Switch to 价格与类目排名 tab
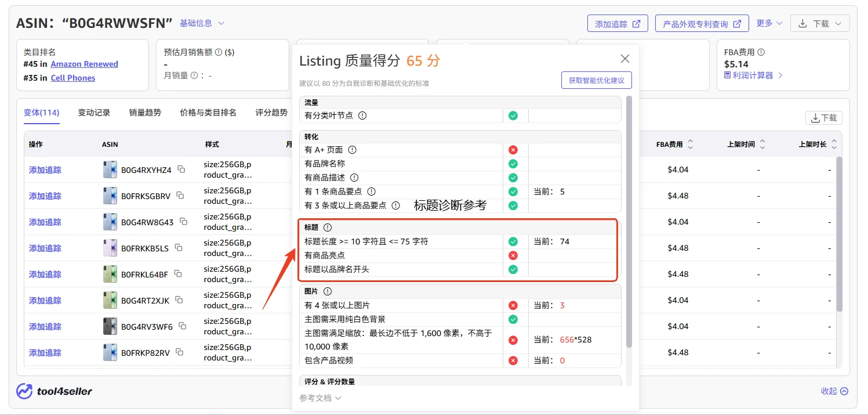Viewport: 868px width, 415px height. [208, 113]
